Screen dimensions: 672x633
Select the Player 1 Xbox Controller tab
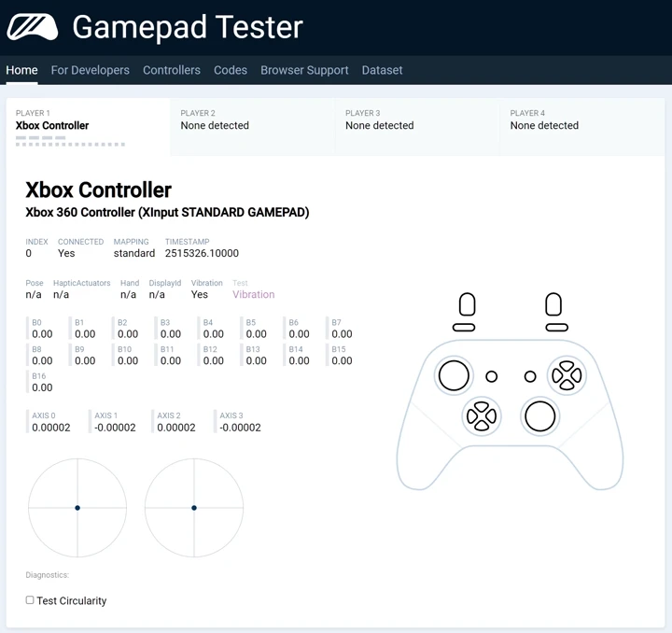[x=88, y=127]
